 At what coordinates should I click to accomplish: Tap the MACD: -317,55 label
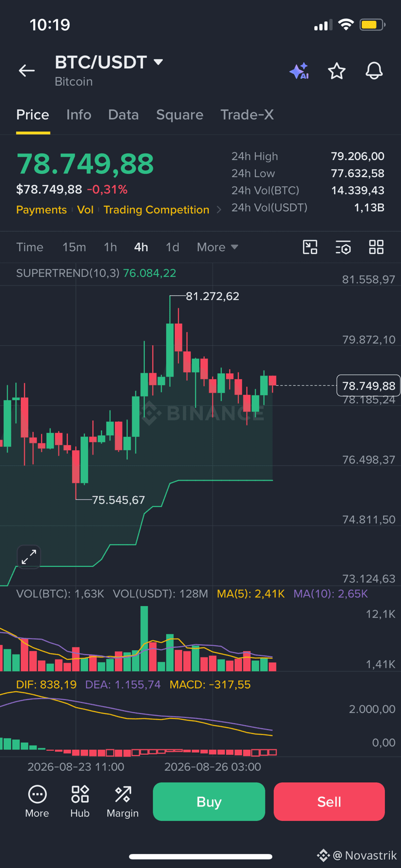(x=210, y=685)
